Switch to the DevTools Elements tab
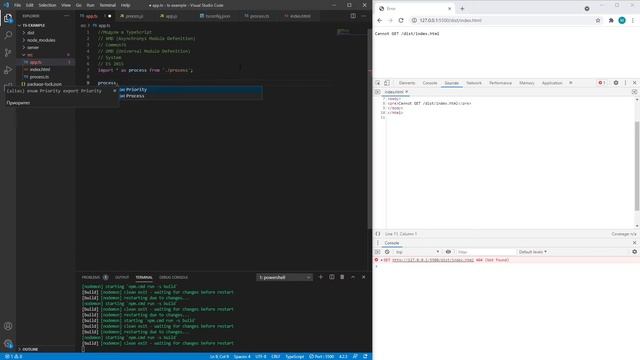Image resolution: width=640 pixels, height=360 pixels. coord(407,83)
